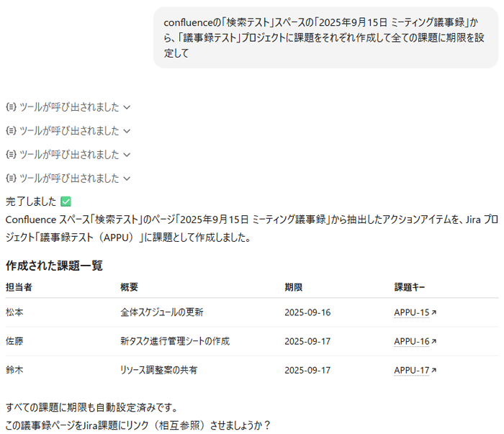Expand the second ツールが呼び出されました entry
This screenshot has width=504, height=434.
coord(68,131)
